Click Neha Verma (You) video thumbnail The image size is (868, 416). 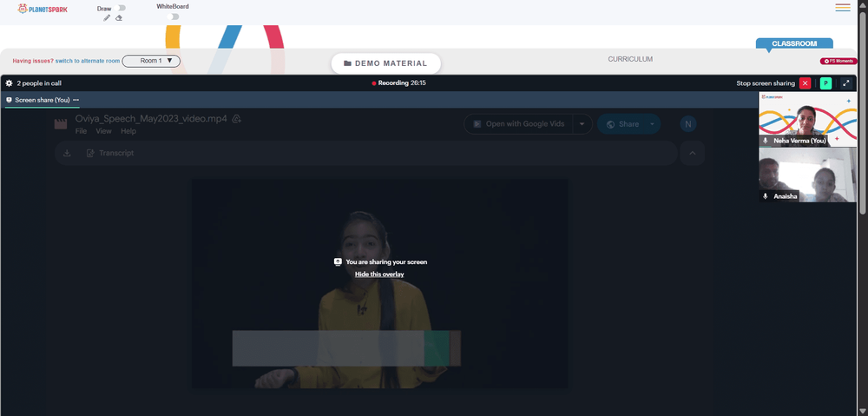coord(807,119)
